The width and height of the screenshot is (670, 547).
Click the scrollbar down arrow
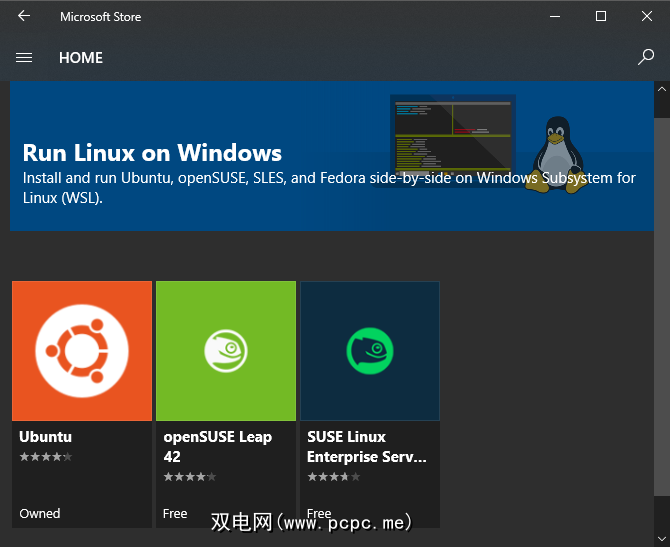662,539
